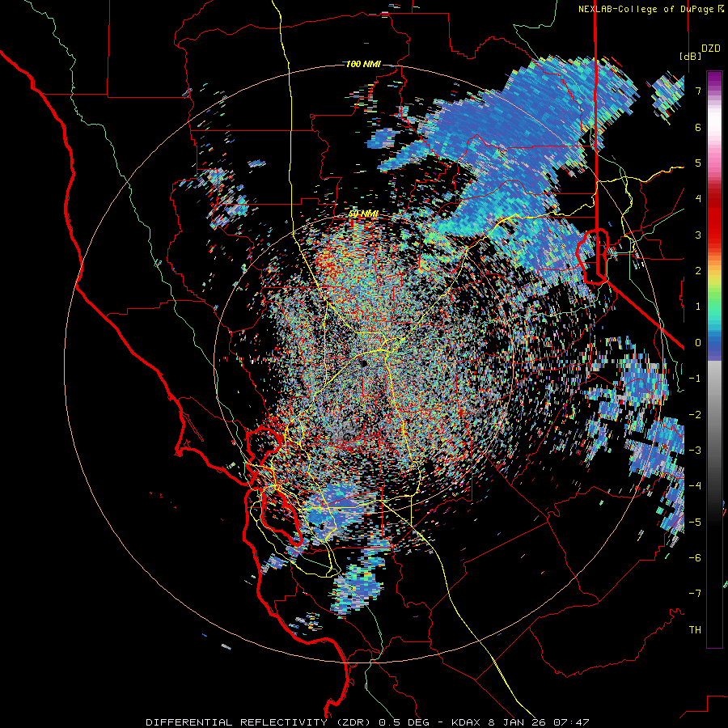Click the -1 value on the scale
The image size is (728, 728).
[x=695, y=379]
